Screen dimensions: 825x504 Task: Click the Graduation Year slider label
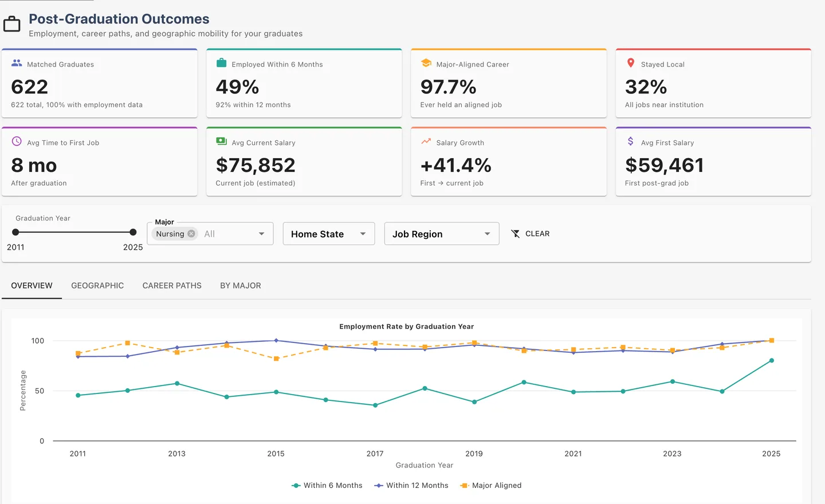tap(43, 218)
